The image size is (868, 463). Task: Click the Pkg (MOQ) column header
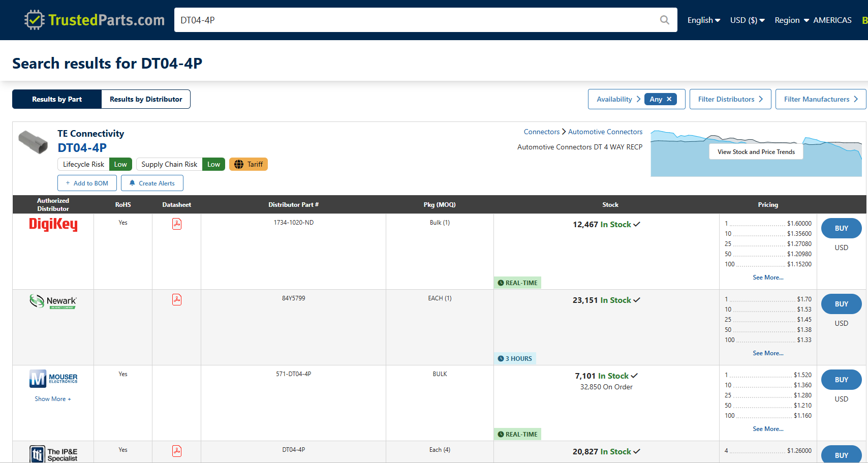click(x=440, y=204)
